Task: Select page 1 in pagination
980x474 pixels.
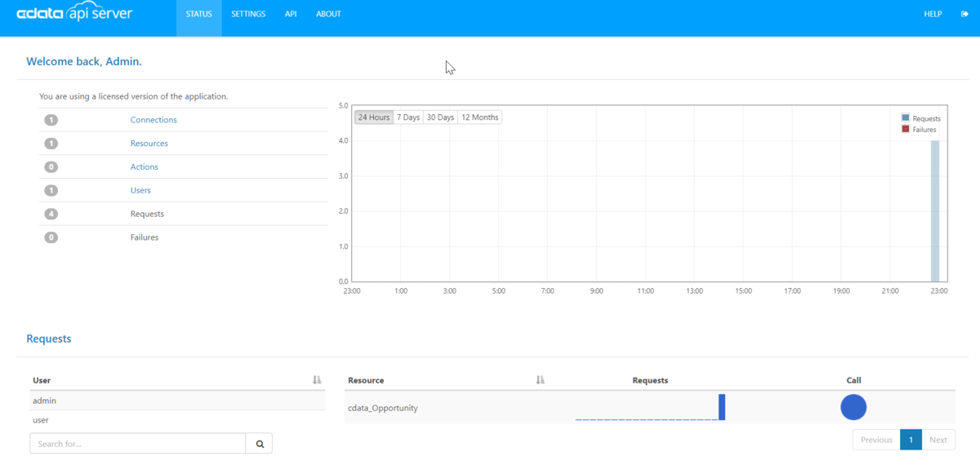Action: point(911,440)
